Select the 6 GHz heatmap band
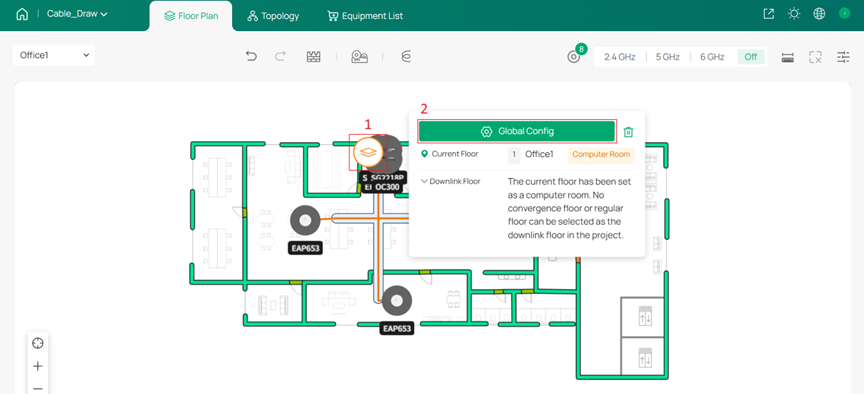The image size is (864, 394). (712, 57)
